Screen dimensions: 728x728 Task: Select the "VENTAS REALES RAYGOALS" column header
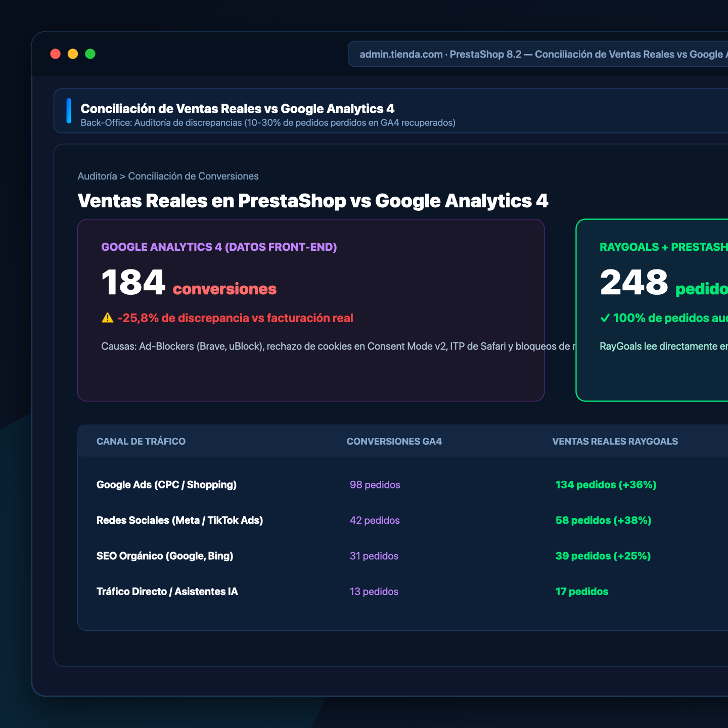click(x=615, y=441)
